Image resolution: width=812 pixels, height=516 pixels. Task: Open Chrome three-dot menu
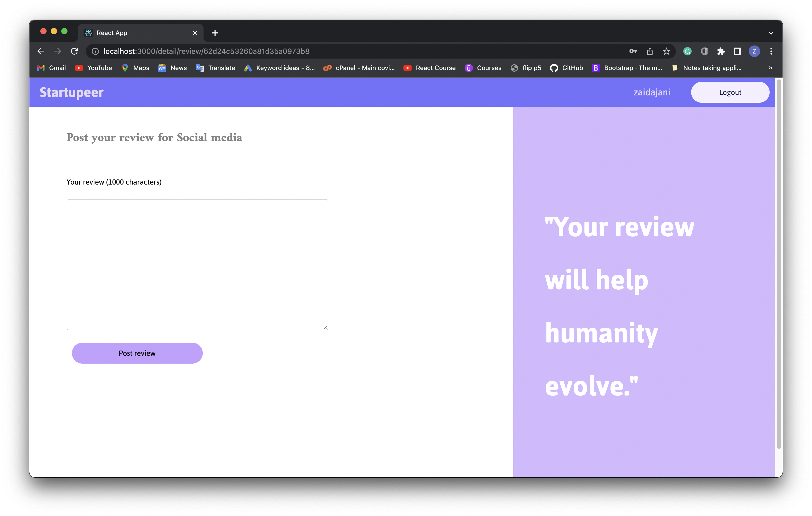coord(771,51)
